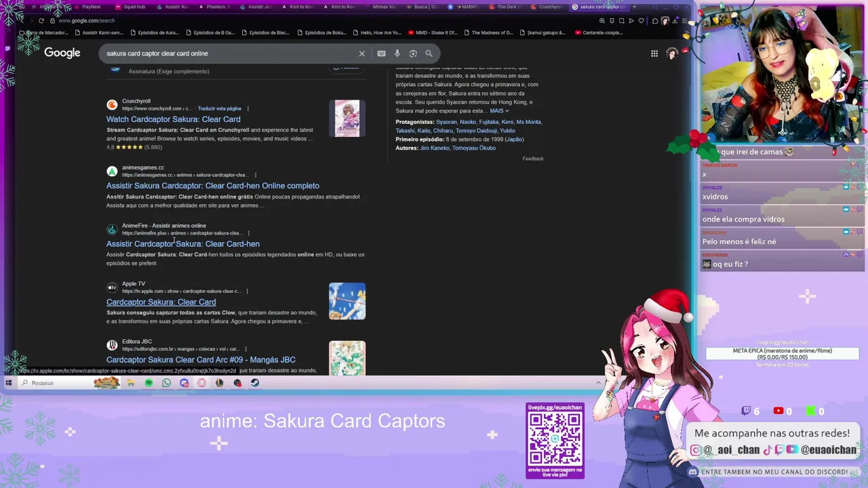Launch Spotify from the taskbar

tap(149, 383)
